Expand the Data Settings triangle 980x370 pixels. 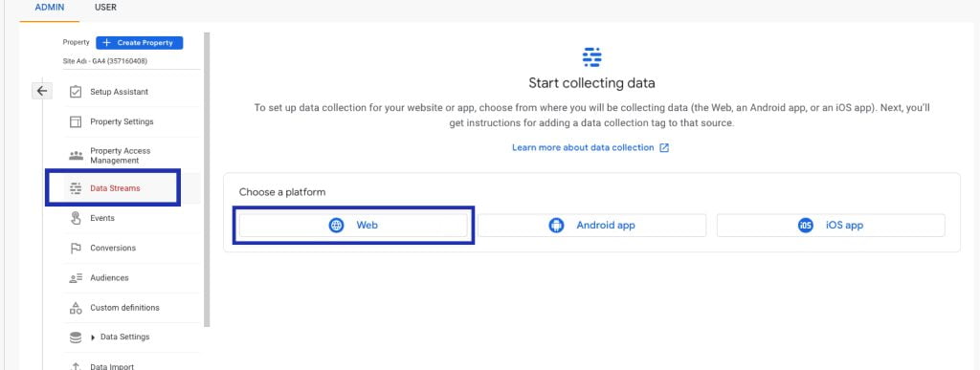[93, 337]
